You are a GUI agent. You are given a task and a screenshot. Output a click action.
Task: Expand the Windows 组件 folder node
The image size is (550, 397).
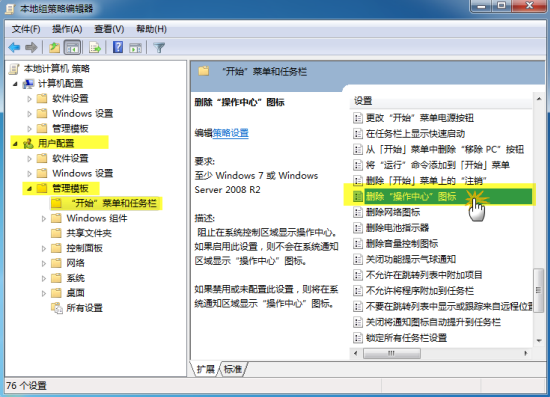(x=44, y=218)
